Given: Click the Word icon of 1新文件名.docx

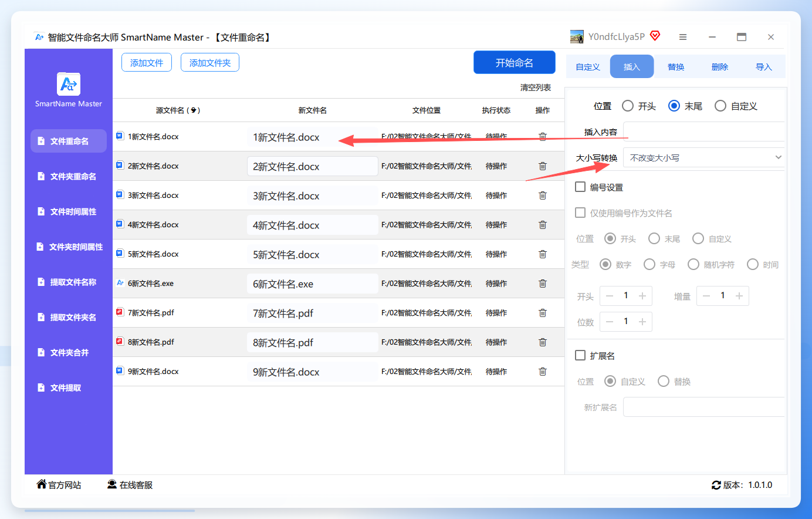Looking at the screenshot, I should click(120, 136).
